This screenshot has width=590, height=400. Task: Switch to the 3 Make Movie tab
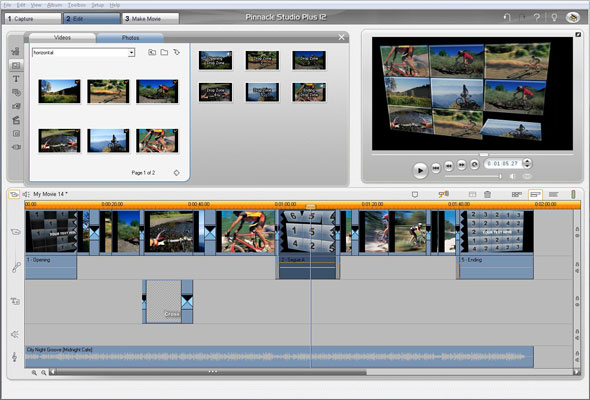[x=151, y=18]
